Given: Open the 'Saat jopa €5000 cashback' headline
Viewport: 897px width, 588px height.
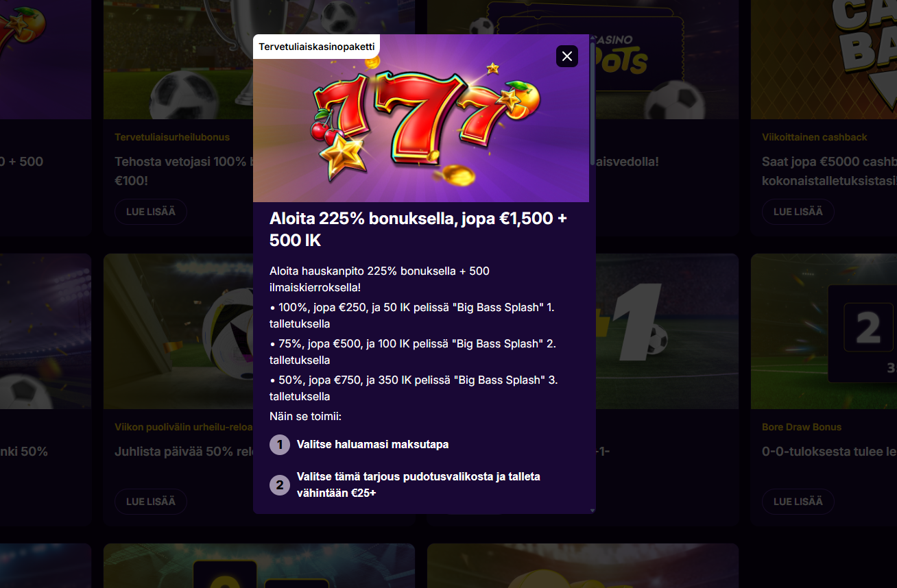Looking at the screenshot, I should pos(829,171).
